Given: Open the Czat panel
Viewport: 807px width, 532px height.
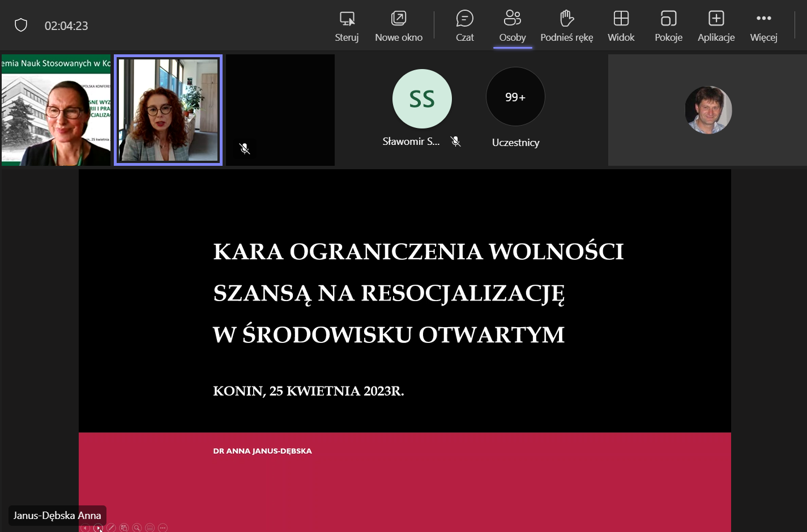Looking at the screenshot, I should pyautogui.click(x=464, y=26).
